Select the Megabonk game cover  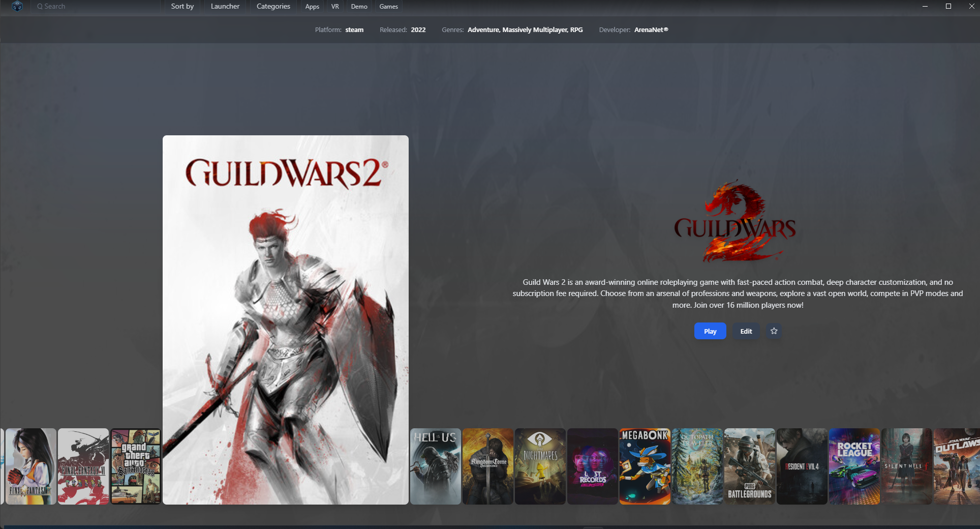[645, 466]
